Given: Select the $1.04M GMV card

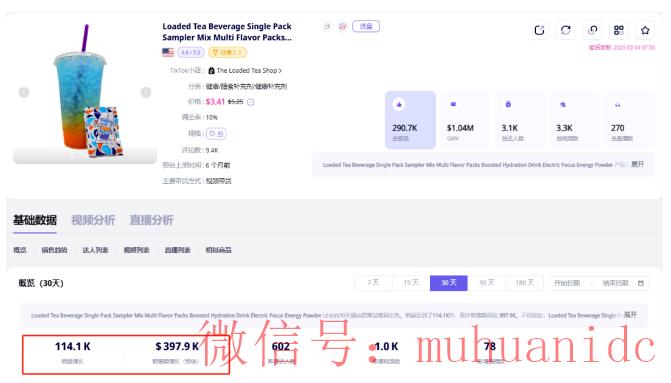Looking at the screenshot, I should click(465, 120).
